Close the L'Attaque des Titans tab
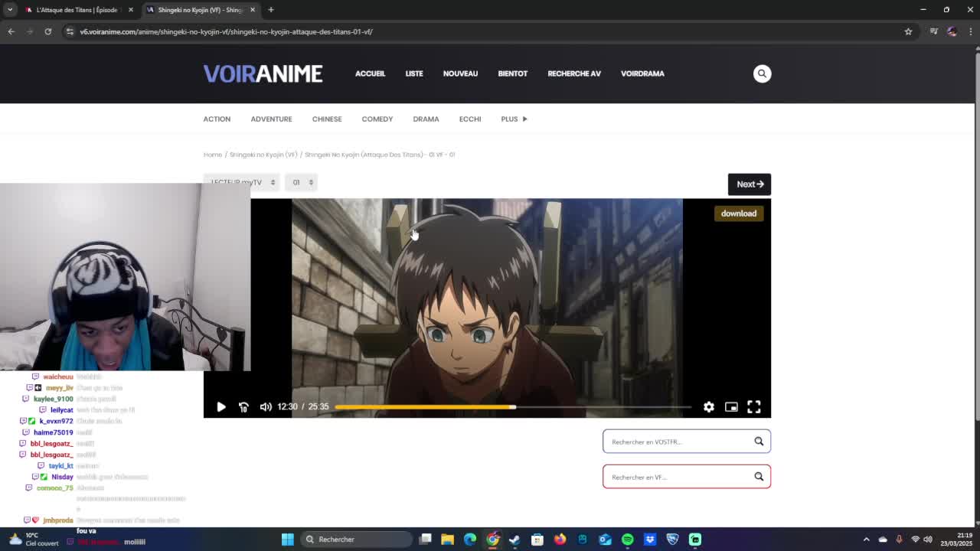 tap(130, 10)
